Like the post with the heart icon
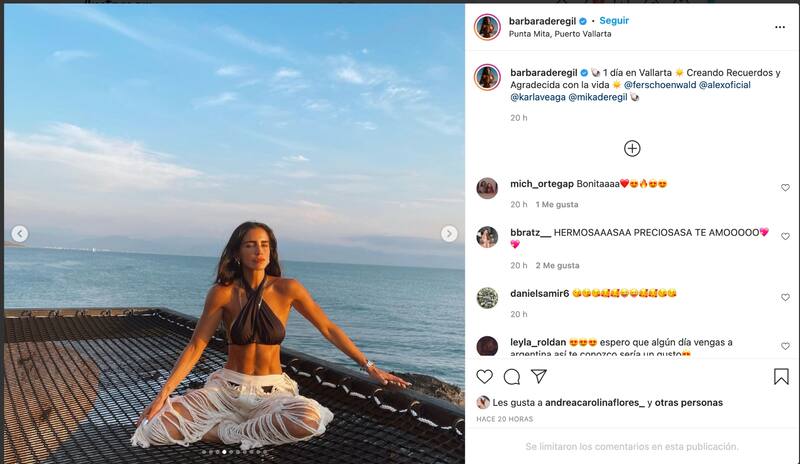The height and width of the screenshot is (464, 800). pyautogui.click(x=485, y=377)
